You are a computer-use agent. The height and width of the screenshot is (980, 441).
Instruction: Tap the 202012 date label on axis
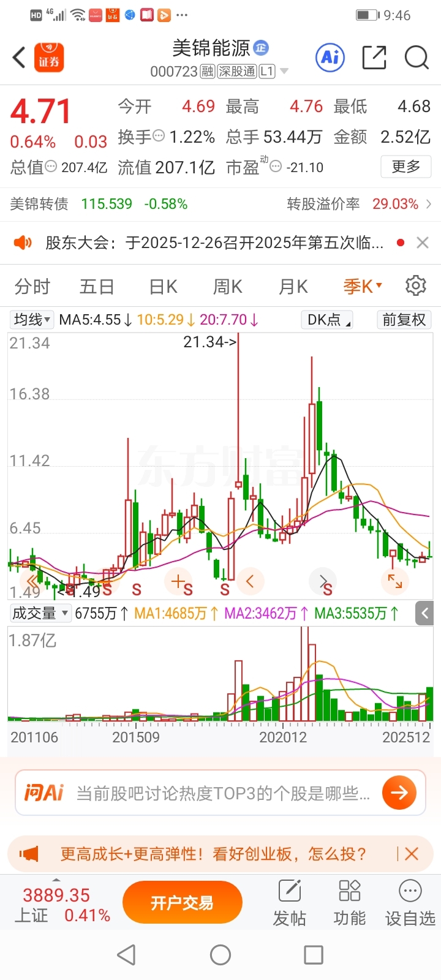pyautogui.click(x=283, y=737)
